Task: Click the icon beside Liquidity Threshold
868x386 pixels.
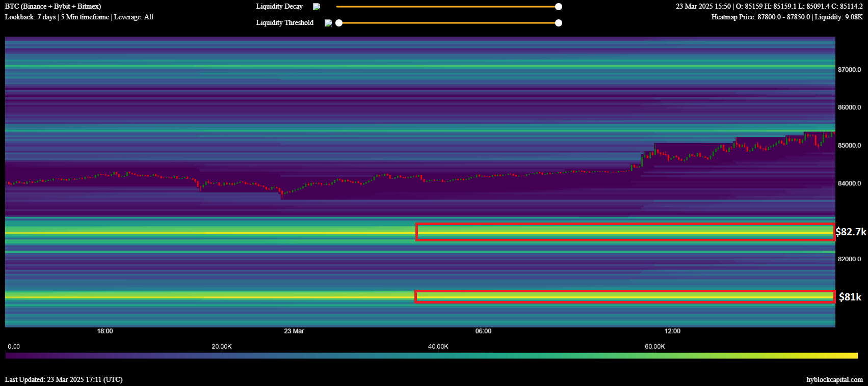Action: [x=328, y=23]
